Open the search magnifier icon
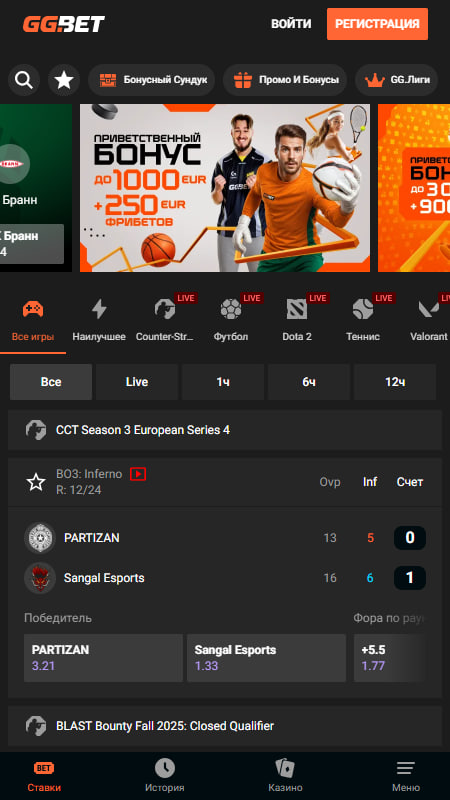Image resolution: width=450 pixels, height=800 pixels. click(24, 80)
